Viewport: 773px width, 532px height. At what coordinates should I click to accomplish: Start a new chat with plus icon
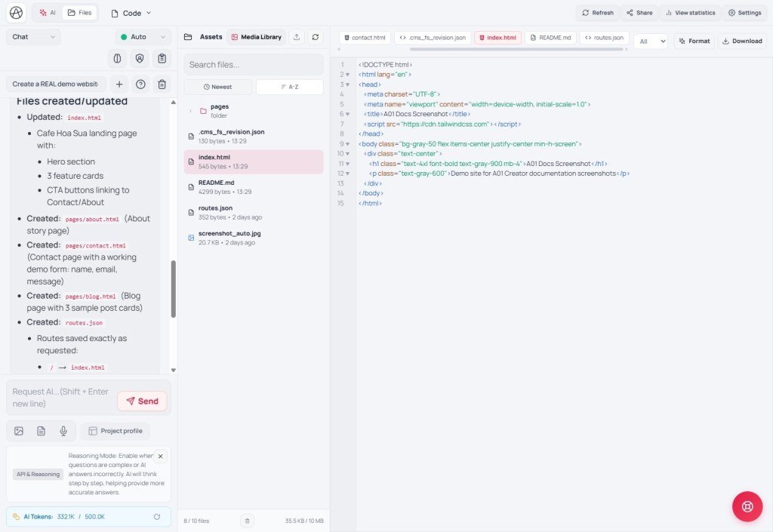click(119, 85)
